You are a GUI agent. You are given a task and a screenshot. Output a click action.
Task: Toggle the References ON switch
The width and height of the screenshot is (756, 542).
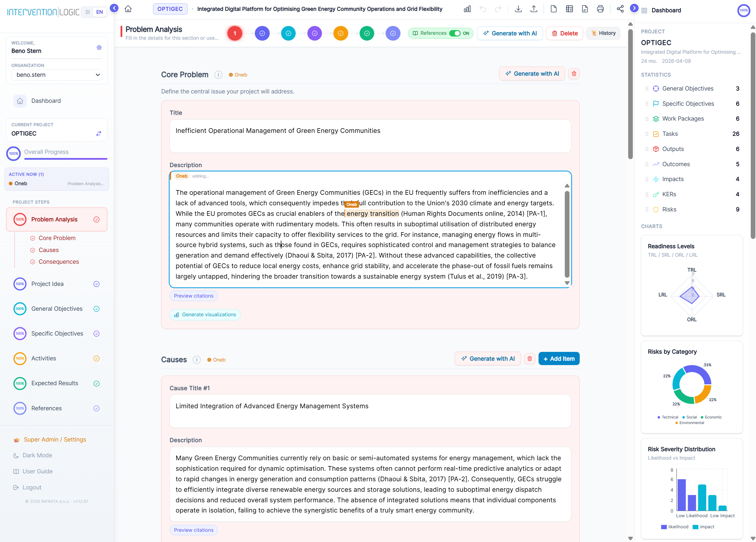[x=455, y=33]
